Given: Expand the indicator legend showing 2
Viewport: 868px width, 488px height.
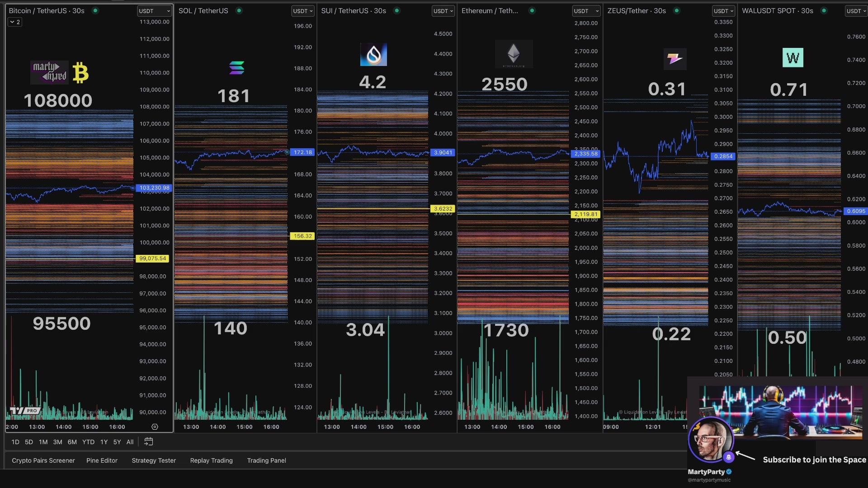Looking at the screenshot, I should click(15, 22).
